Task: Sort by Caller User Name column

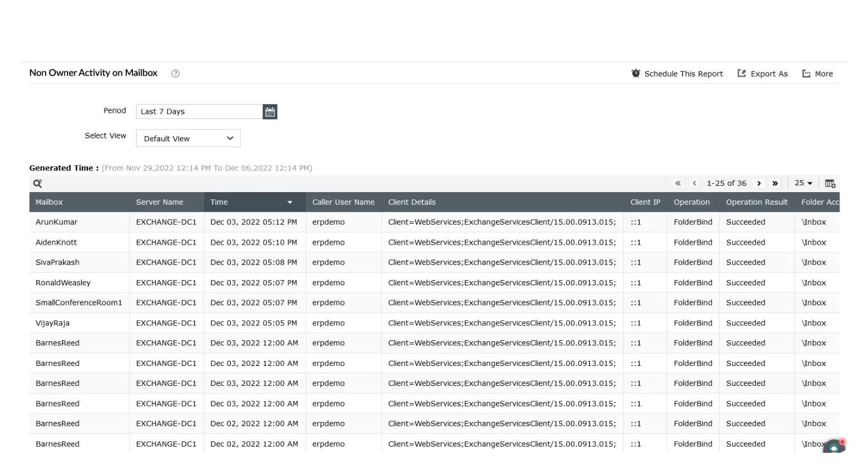Action: [x=343, y=202]
